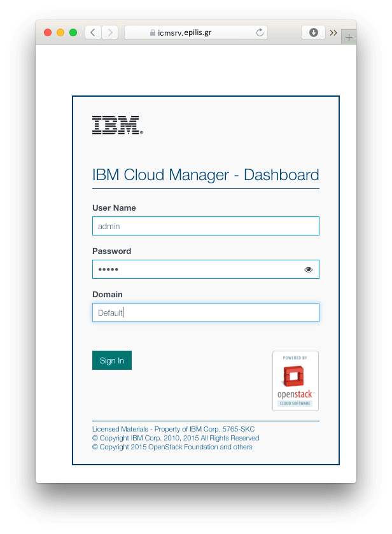
Task: Go forward with the browser forward arrow
Action: tap(109, 32)
